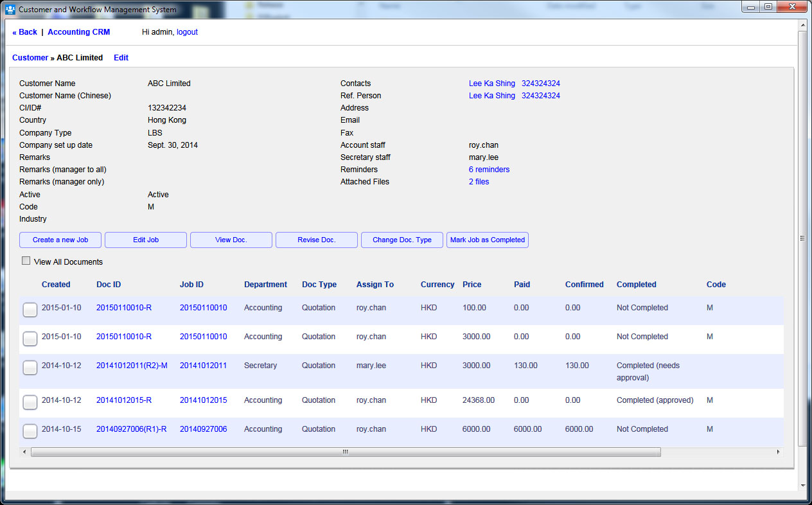Click the Change Doc. Type button
The image size is (812, 505).
pyautogui.click(x=402, y=240)
